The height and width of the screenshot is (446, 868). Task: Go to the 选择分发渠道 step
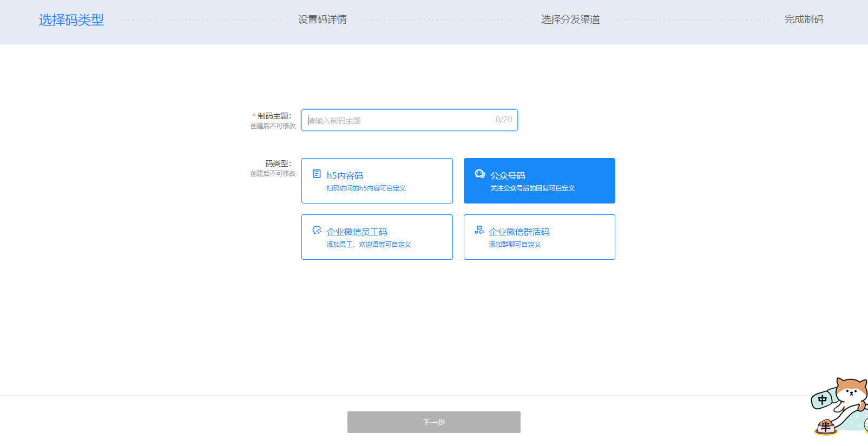click(x=570, y=19)
